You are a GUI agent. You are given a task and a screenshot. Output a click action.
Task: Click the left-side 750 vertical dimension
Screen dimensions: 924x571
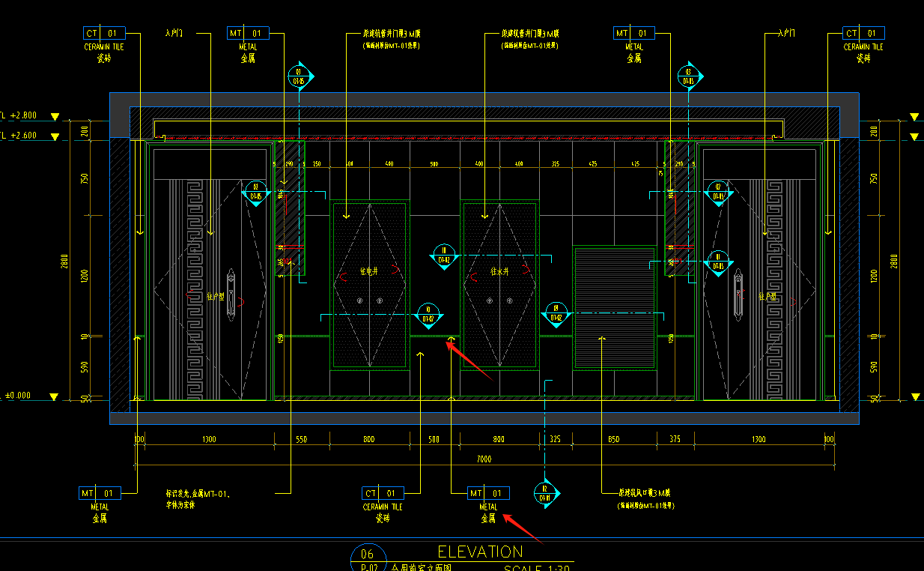[x=85, y=178]
